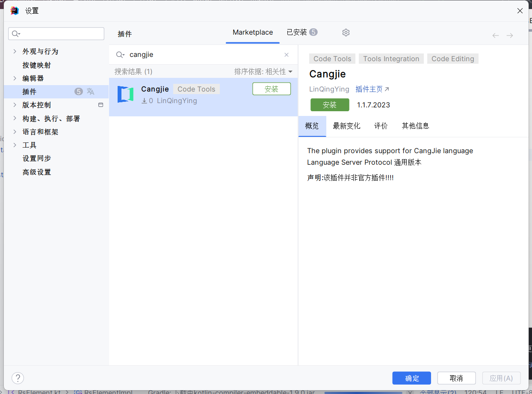Click the Cangjie title in details pane
The image size is (532, 394).
click(328, 74)
